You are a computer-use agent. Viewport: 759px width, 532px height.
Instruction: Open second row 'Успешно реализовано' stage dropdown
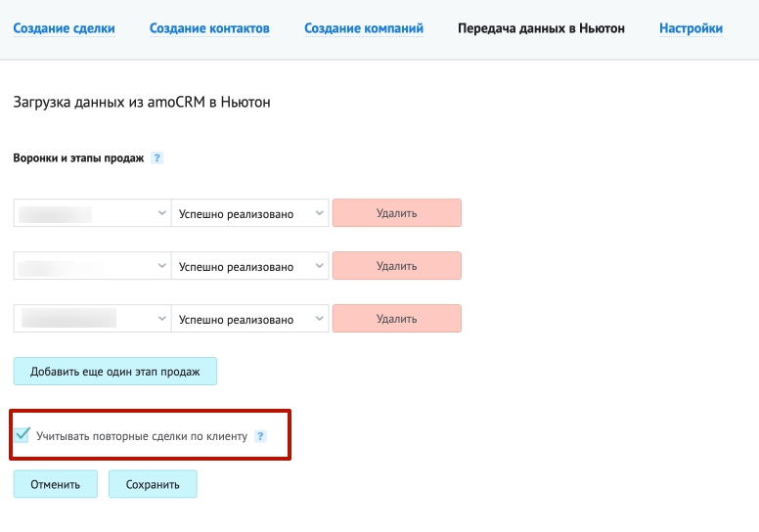click(250, 266)
